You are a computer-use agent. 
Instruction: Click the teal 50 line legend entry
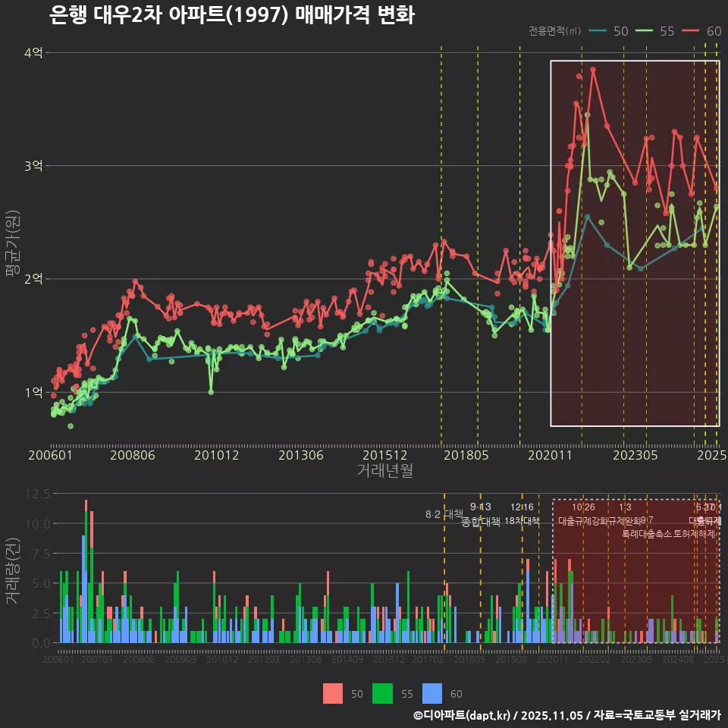pyautogui.click(x=608, y=31)
